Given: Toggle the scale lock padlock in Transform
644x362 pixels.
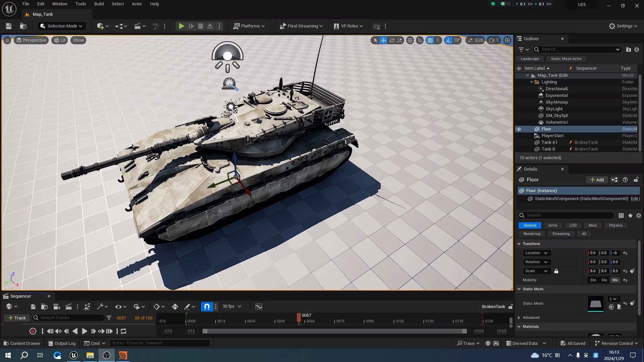Looking at the screenshot, I should pos(556,271).
